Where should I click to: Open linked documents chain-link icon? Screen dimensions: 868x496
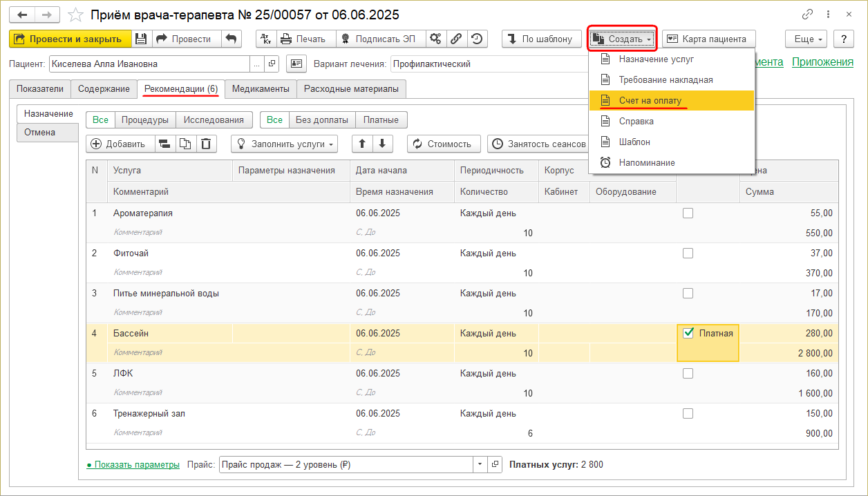[456, 39]
